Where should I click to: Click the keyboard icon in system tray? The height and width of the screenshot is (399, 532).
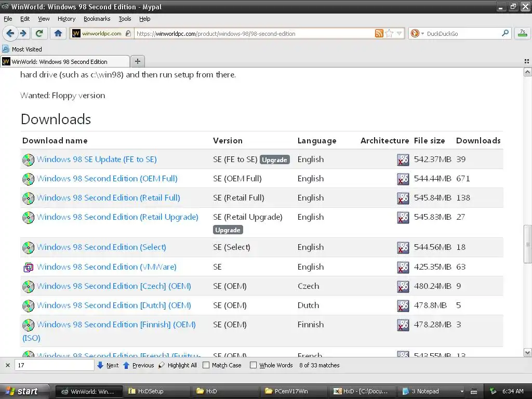coord(474,392)
